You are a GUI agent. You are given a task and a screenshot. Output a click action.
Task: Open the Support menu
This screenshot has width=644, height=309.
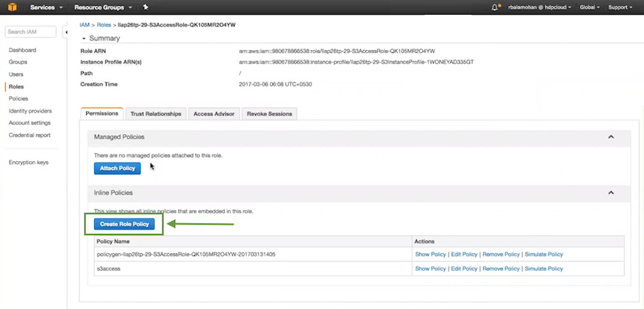click(620, 7)
